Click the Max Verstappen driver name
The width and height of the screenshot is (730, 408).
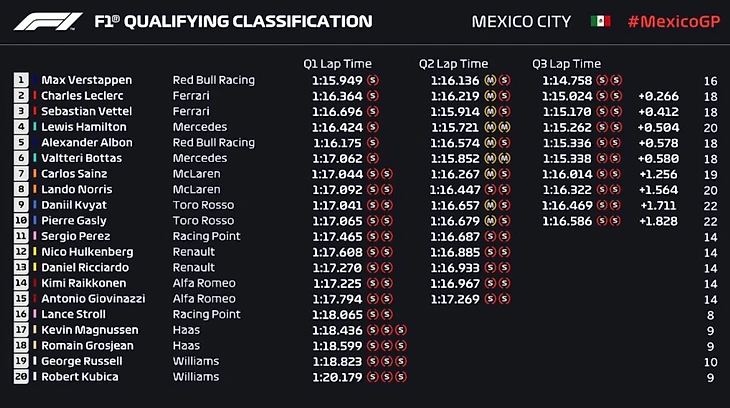(x=86, y=80)
